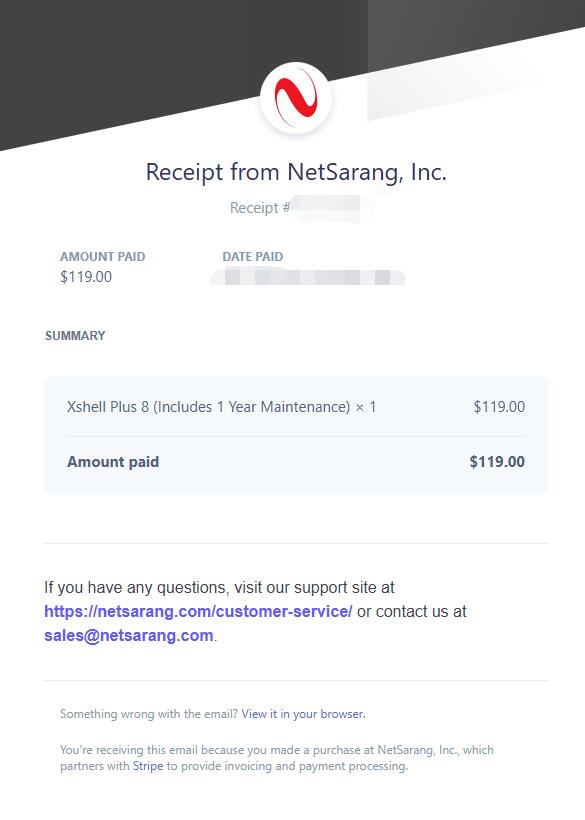The image size is (585, 820).
Task: Click the blurred date paid value
Action: point(308,277)
